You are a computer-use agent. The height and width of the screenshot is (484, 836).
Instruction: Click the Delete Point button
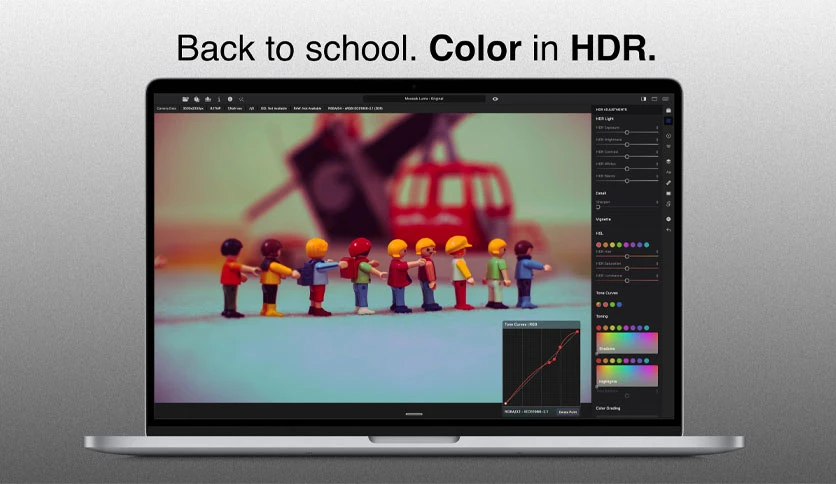click(x=567, y=412)
